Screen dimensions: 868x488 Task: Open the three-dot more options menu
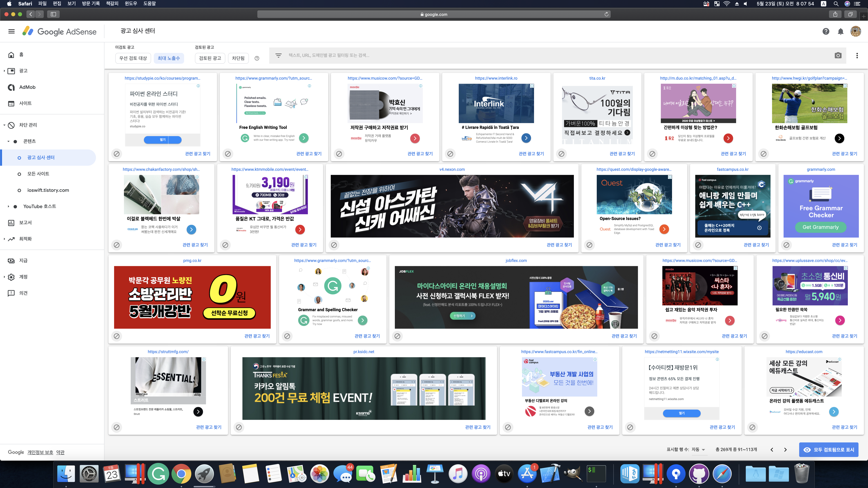(x=857, y=56)
